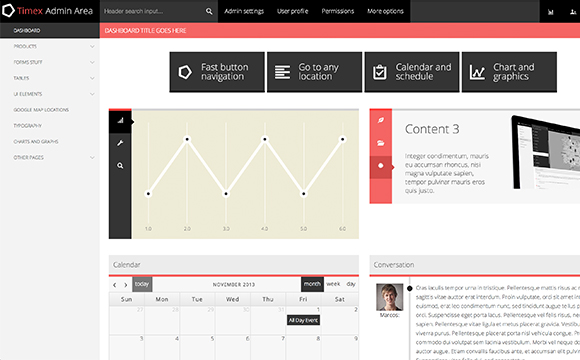
Task: Click the graph data point above 5.0
Action: pos(304,194)
